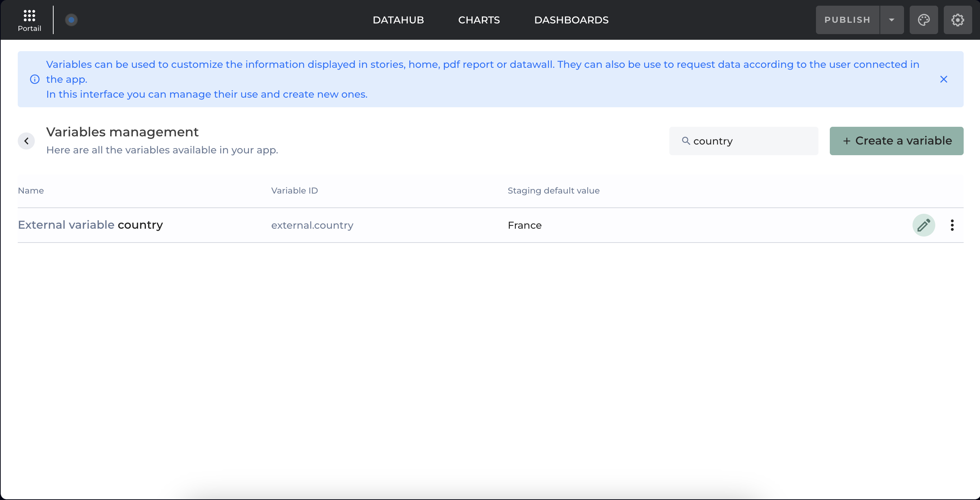Expand the Publish dropdown arrow

point(891,20)
